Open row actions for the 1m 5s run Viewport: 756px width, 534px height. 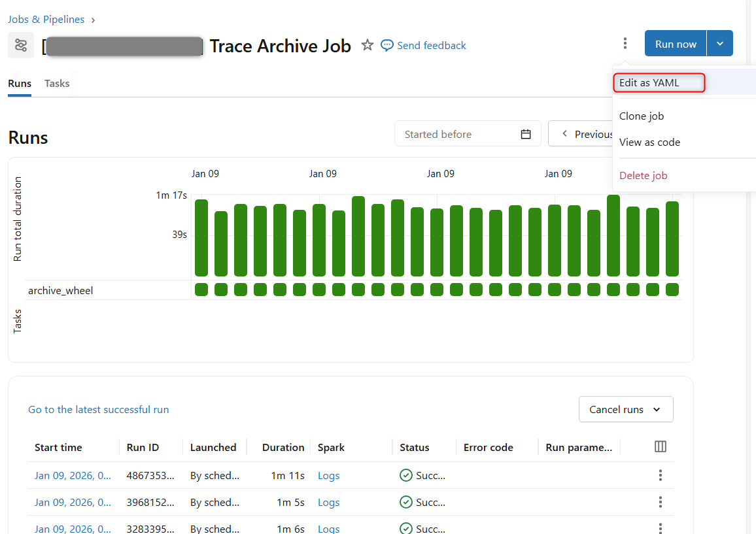point(660,502)
